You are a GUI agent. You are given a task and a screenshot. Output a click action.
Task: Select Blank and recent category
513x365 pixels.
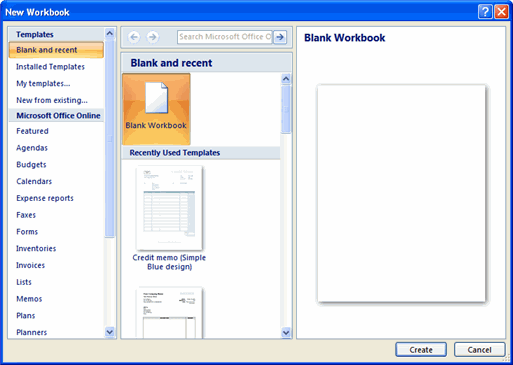point(56,50)
